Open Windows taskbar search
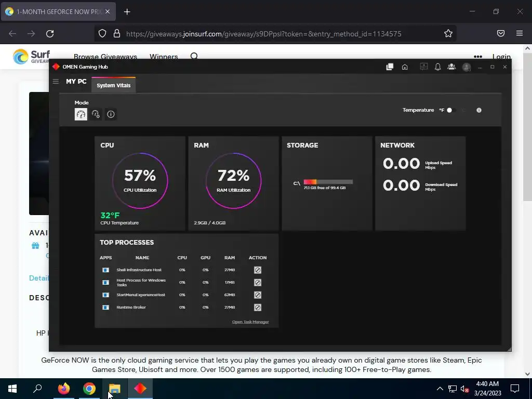This screenshot has height=399, width=532. pos(37,389)
